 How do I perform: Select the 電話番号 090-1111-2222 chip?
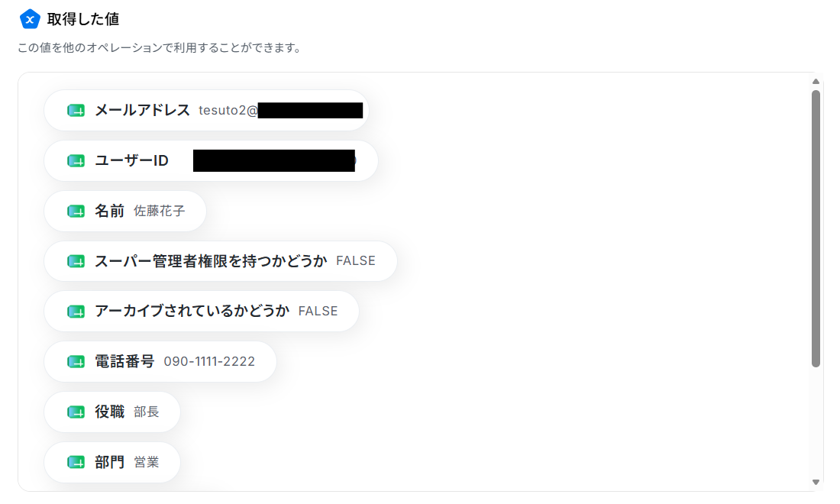(160, 361)
